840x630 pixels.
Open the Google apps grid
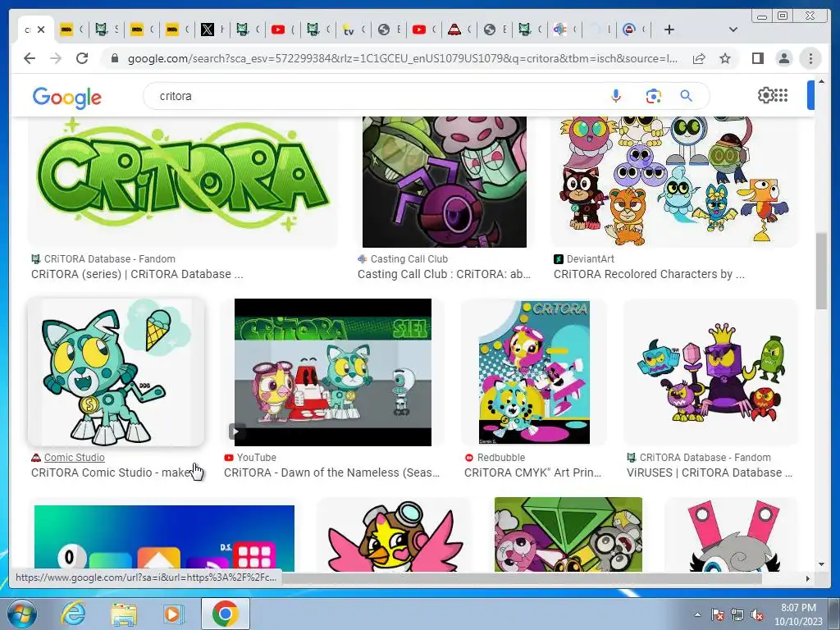tap(782, 95)
